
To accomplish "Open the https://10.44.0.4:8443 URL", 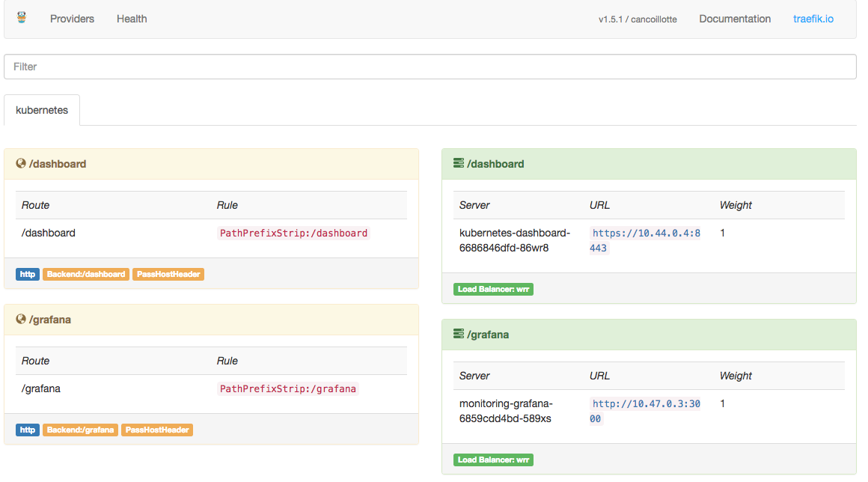I will [x=646, y=240].
